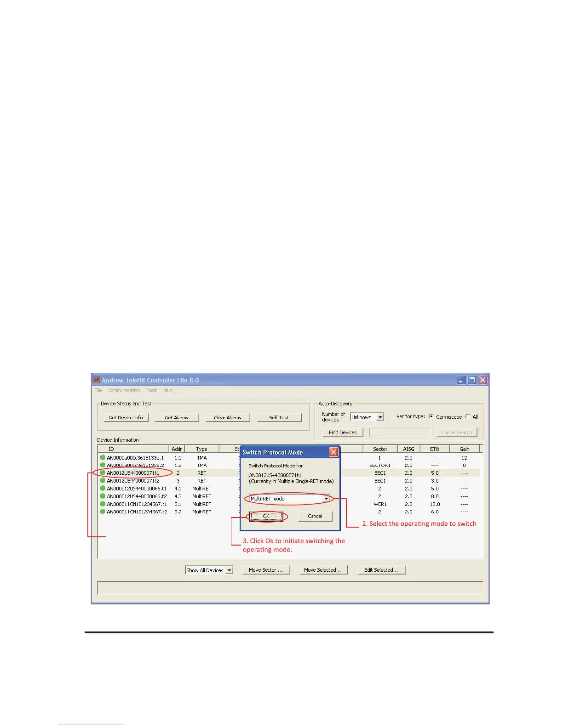
Task: Click the ETilt value 10.0
Action: point(435,504)
